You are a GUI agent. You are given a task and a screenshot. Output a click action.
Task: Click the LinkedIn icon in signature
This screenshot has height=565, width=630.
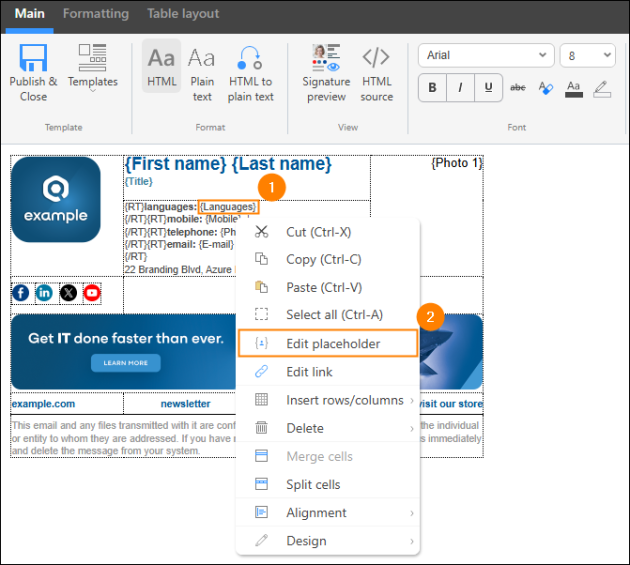(44, 293)
